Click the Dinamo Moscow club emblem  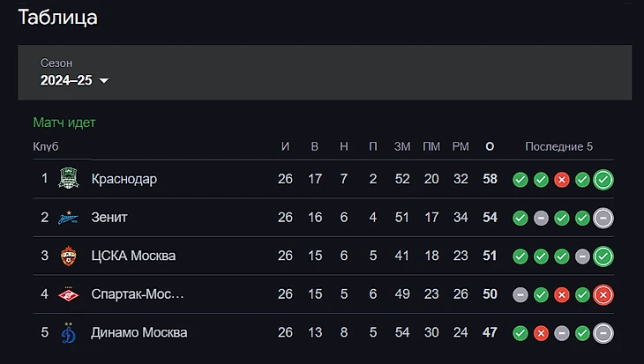[x=68, y=332]
